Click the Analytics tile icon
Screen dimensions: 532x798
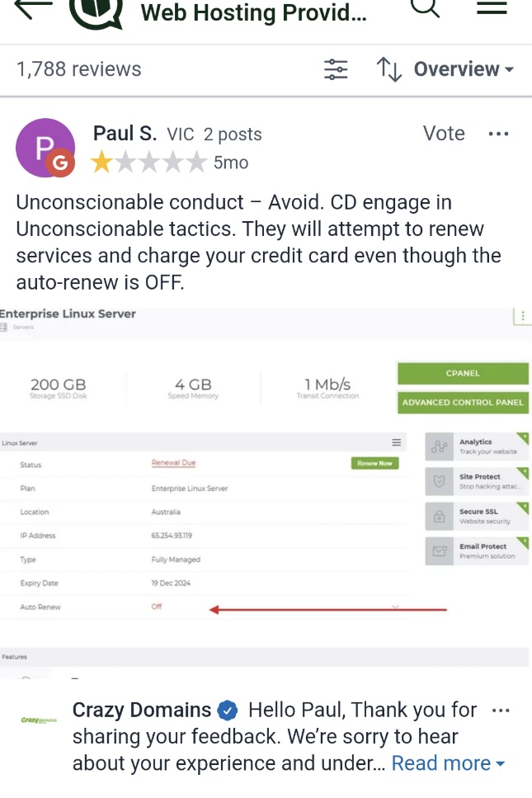tap(439, 446)
